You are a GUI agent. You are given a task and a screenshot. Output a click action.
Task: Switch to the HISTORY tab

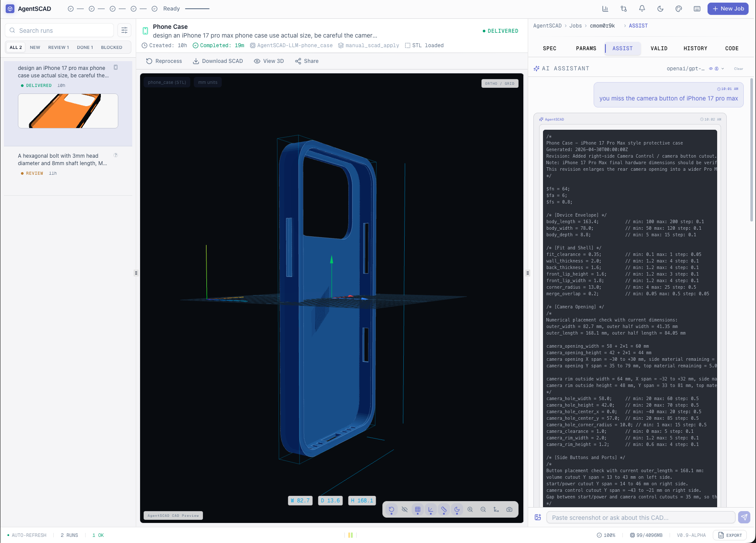click(695, 48)
